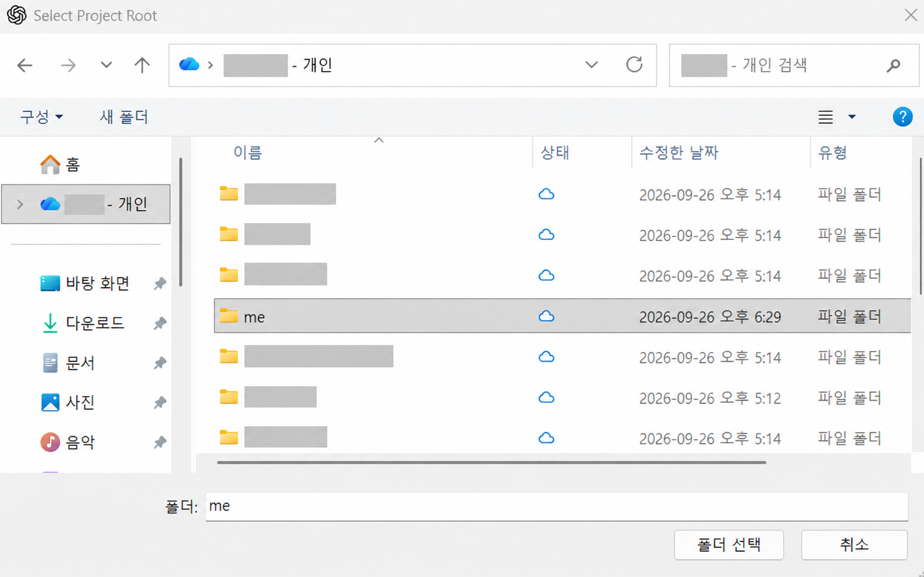Open the address bar history dropdown
Screen dimensions: 924x577
point(591,65)
